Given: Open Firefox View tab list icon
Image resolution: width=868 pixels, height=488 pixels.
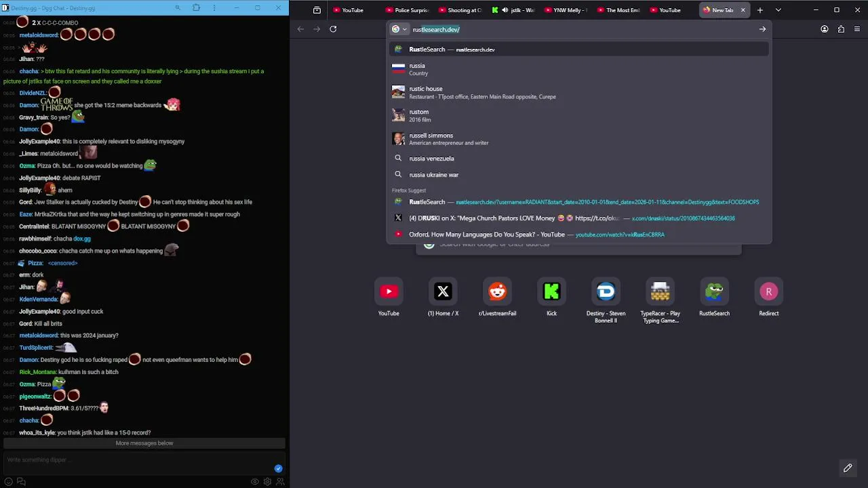Looking at the screenshot, I should coord(317,10).
